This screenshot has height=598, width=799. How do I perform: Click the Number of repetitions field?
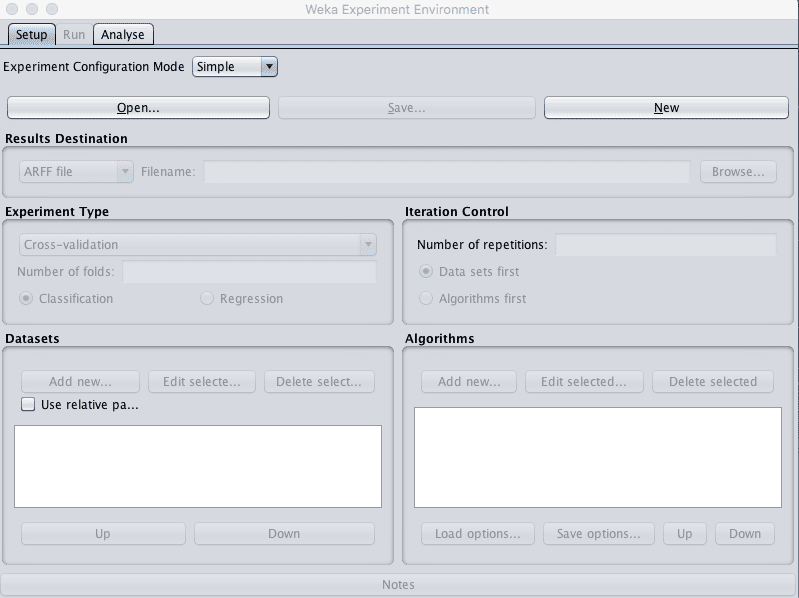(665, 244)
